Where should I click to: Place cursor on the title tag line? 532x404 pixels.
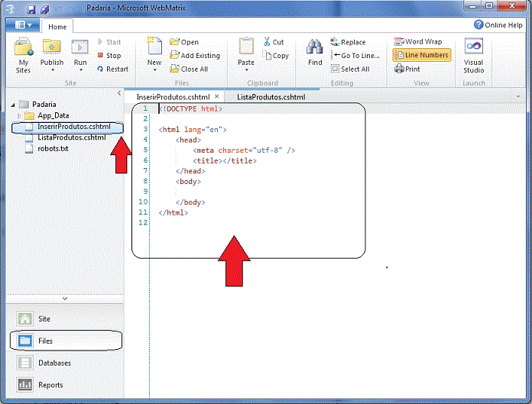coord(225,160)
